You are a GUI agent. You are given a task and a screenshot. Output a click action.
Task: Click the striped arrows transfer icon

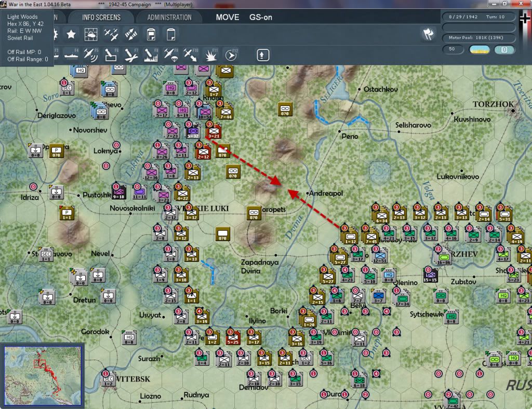pos(131,34)
